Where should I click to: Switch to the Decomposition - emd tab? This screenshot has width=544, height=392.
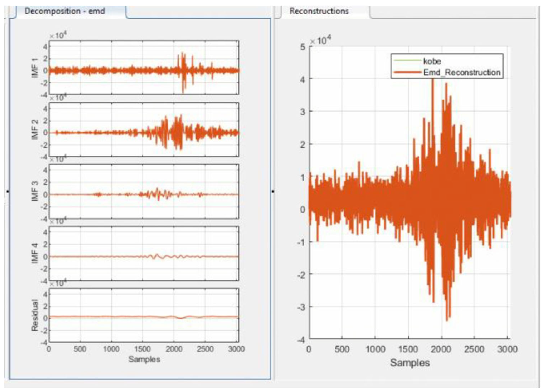point(65,11)
